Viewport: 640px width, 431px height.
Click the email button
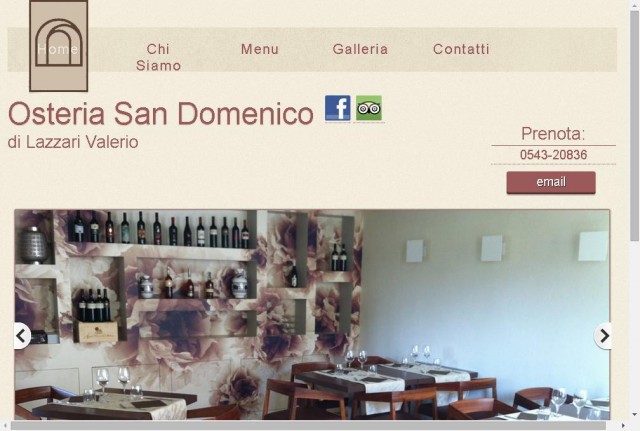click(x=551, y=182)
